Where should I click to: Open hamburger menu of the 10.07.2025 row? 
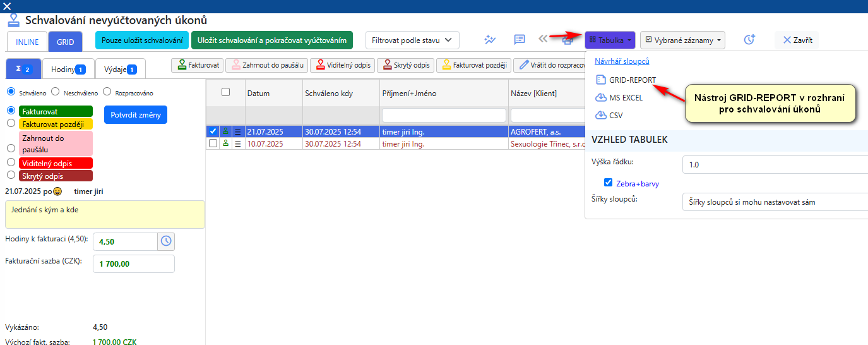point(238,143)
